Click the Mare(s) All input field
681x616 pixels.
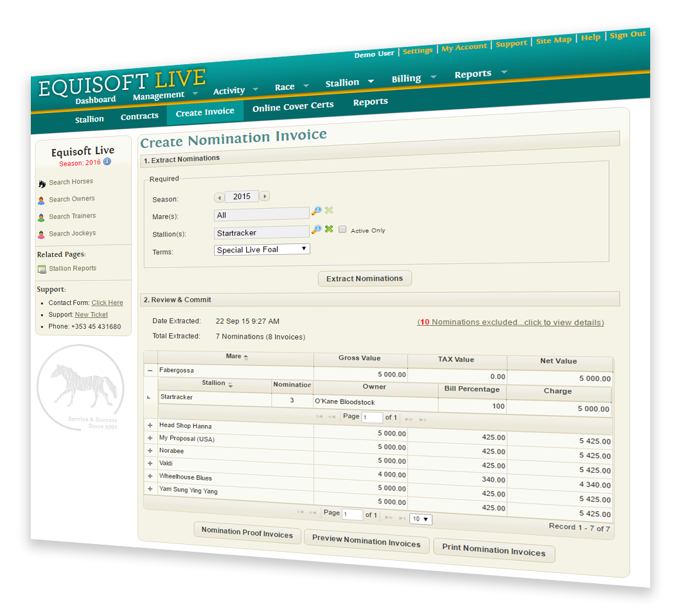tap(261, 214)
